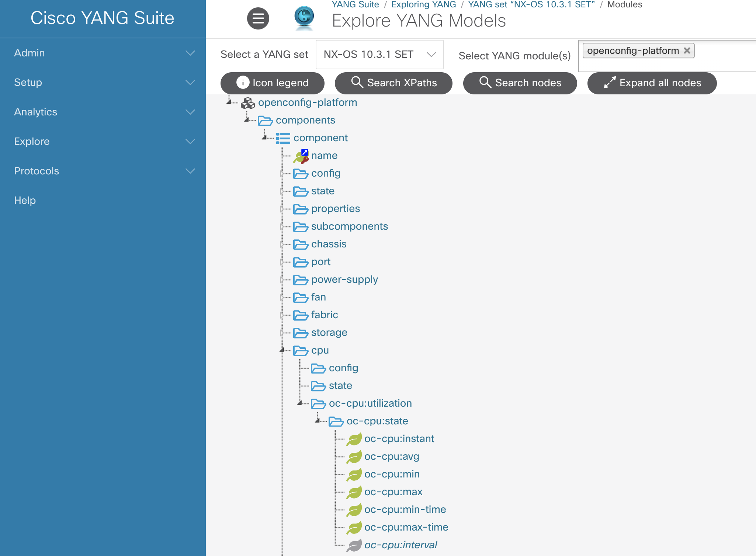
Task: Click the subcomponents folder icon
Action: click(x=301, y=227)
